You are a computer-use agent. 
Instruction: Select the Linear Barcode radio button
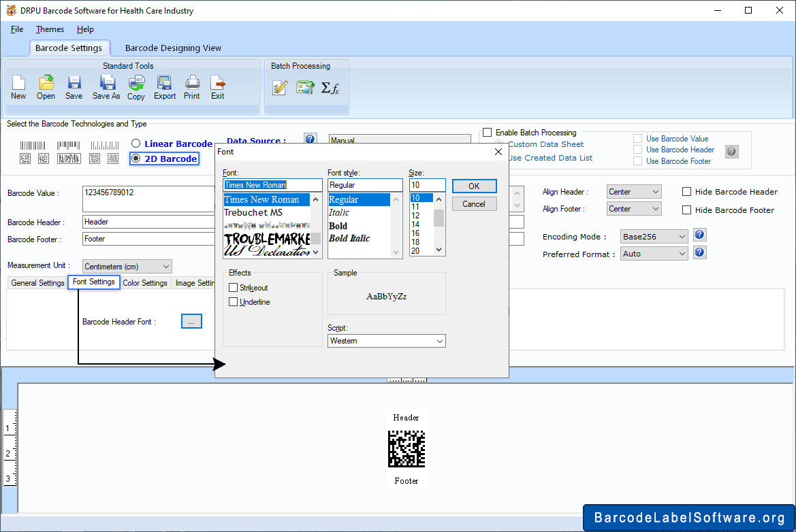(x=136, y=144)
